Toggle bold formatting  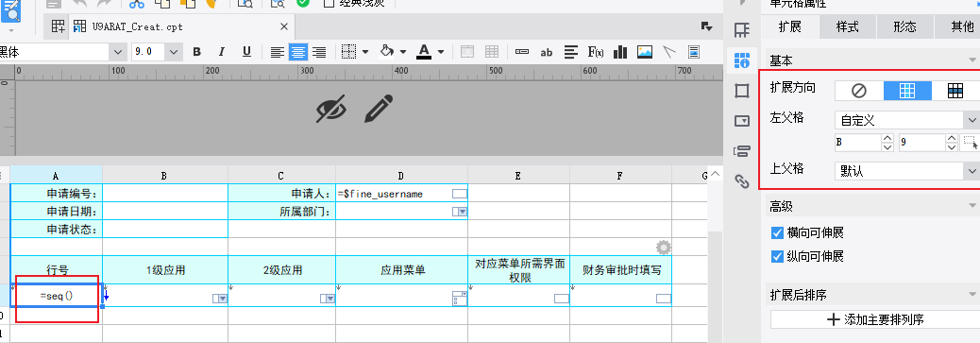click(x=196, y=52)
